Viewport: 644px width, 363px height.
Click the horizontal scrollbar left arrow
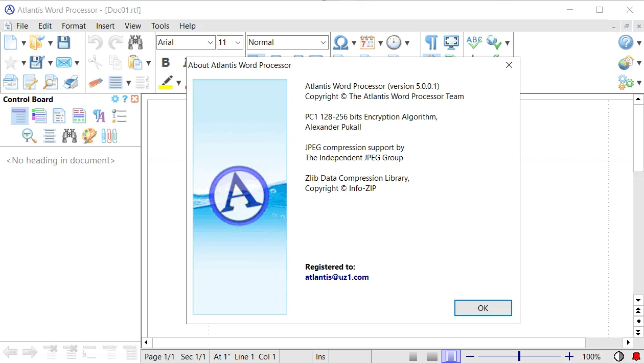[x=147, y=343]
